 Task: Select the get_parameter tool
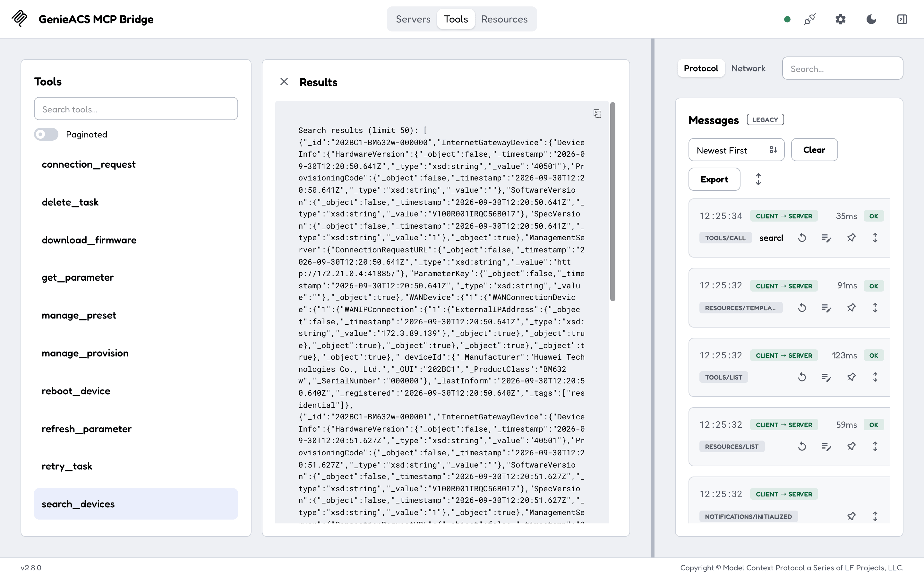[135, 277]
